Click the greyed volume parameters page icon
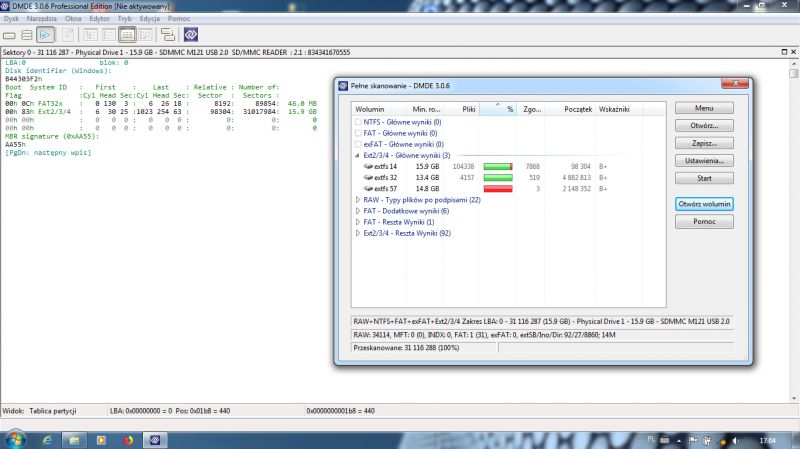The height and width of the screenshot is (449, 800). pyautogui.click(x=68, y=35)
